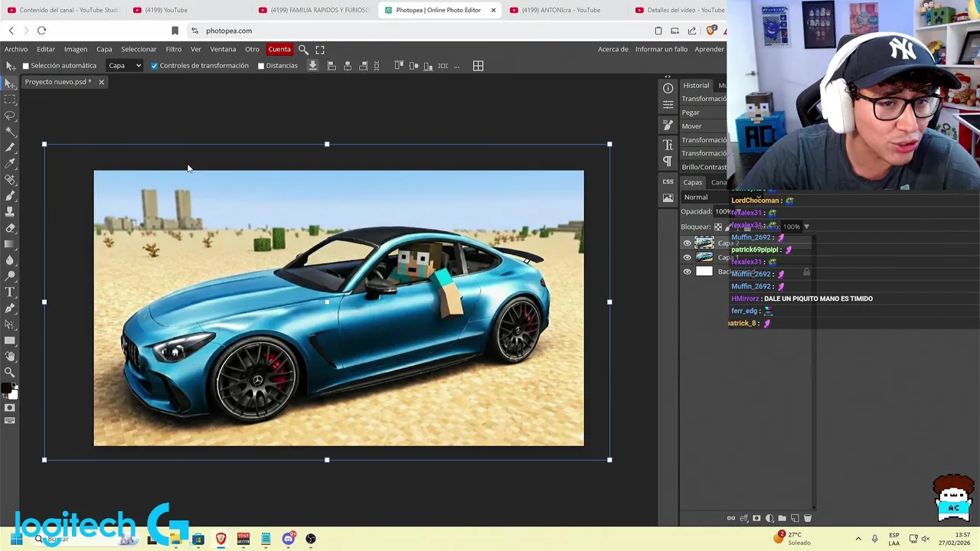Select the Mover history step
The width and height of the screenshot is (980, 551).
click(x=703, y=126)
